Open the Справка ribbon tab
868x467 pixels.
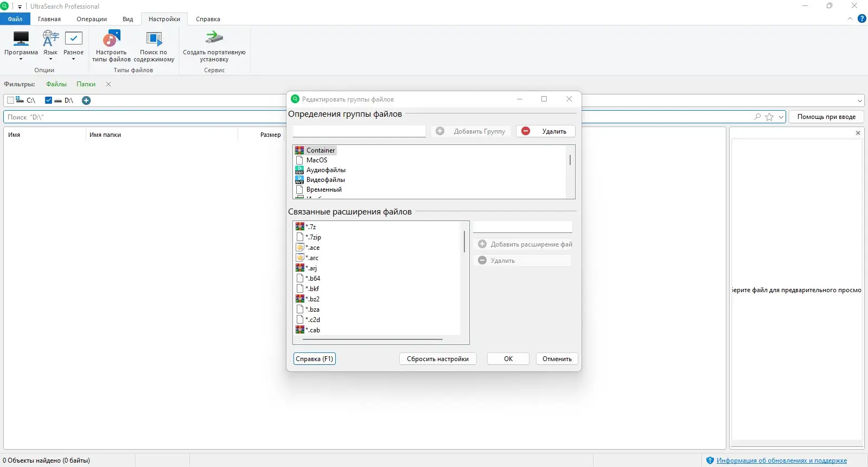click(208, 19)
